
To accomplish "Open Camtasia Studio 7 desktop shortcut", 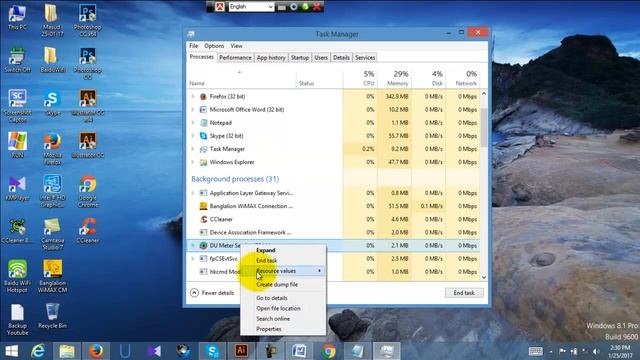I will point(52,234).
